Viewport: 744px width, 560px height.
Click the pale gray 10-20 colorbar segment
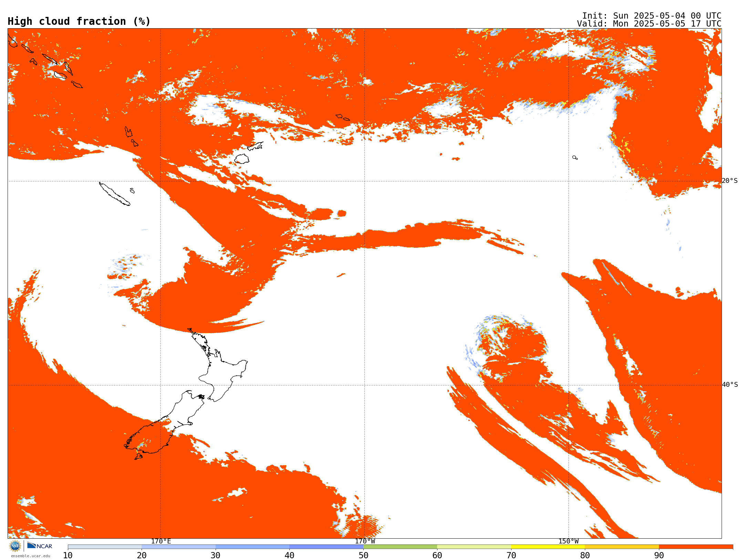[x=105, y=547]
